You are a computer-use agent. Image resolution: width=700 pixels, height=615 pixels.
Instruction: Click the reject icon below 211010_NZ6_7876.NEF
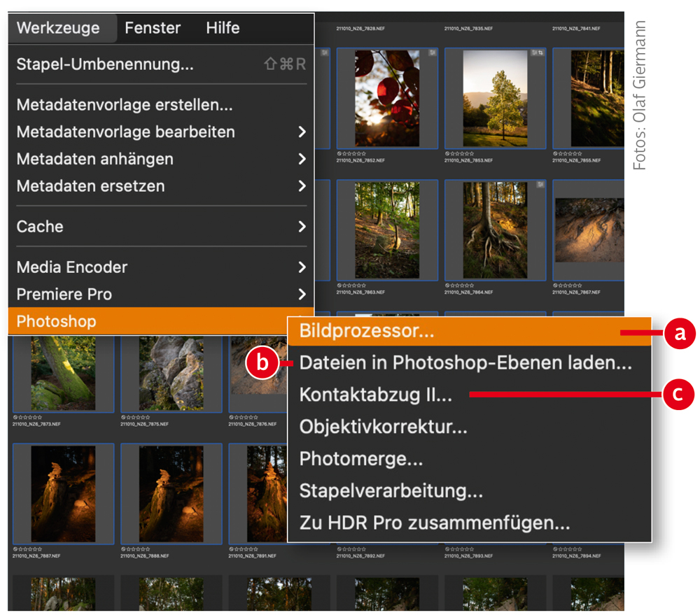(x=232, y=417)
